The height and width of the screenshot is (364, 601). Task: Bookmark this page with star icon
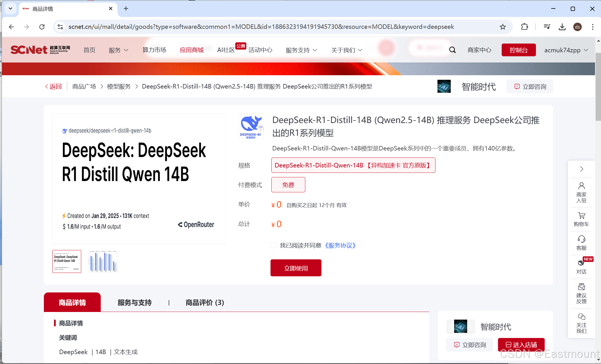(x=503, y=27)
